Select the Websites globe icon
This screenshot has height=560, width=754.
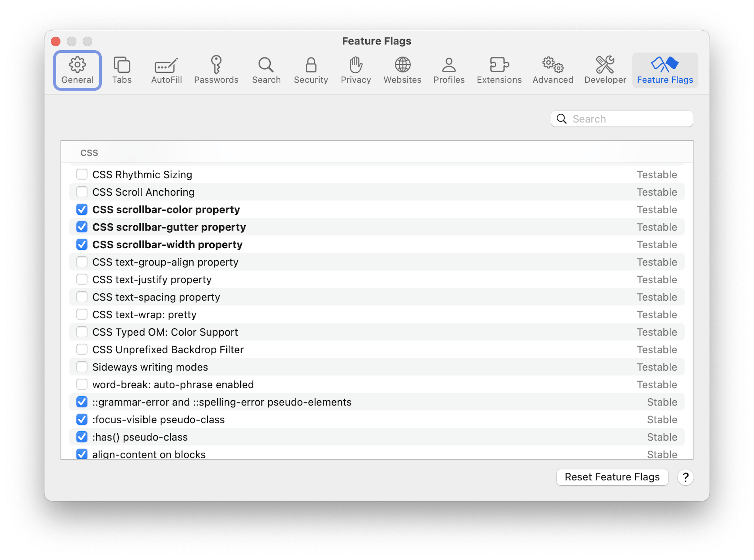tap(402, 70)
